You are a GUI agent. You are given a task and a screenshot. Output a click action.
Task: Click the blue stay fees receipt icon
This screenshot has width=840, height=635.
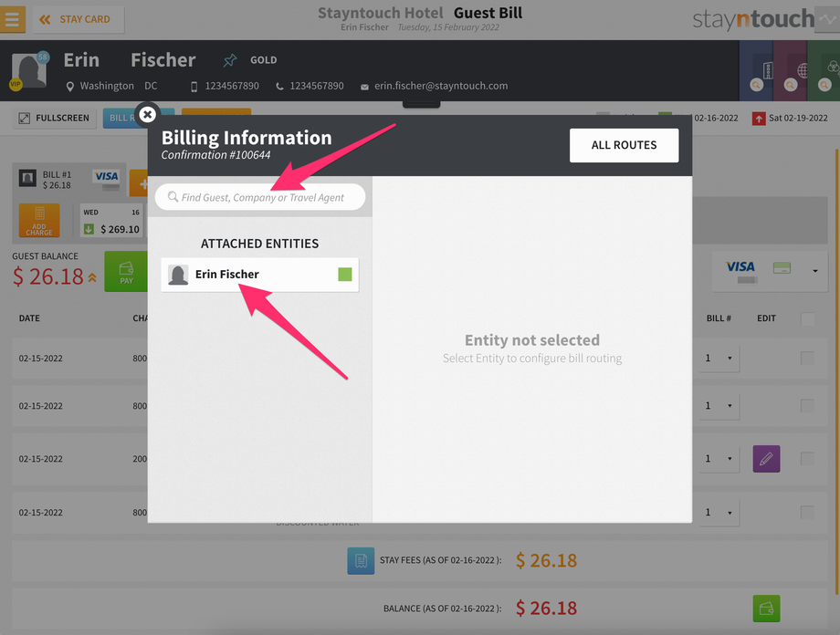361,560
